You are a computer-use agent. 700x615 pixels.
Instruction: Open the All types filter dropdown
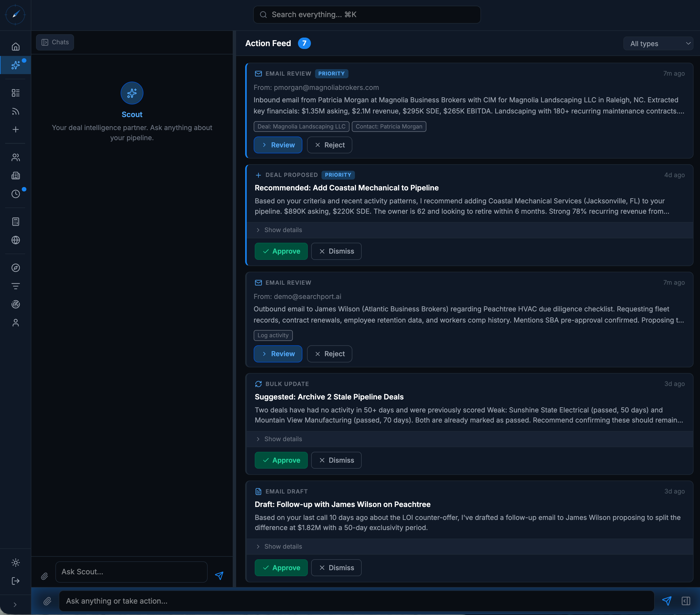pyautogui.click(x=658, y=44)
